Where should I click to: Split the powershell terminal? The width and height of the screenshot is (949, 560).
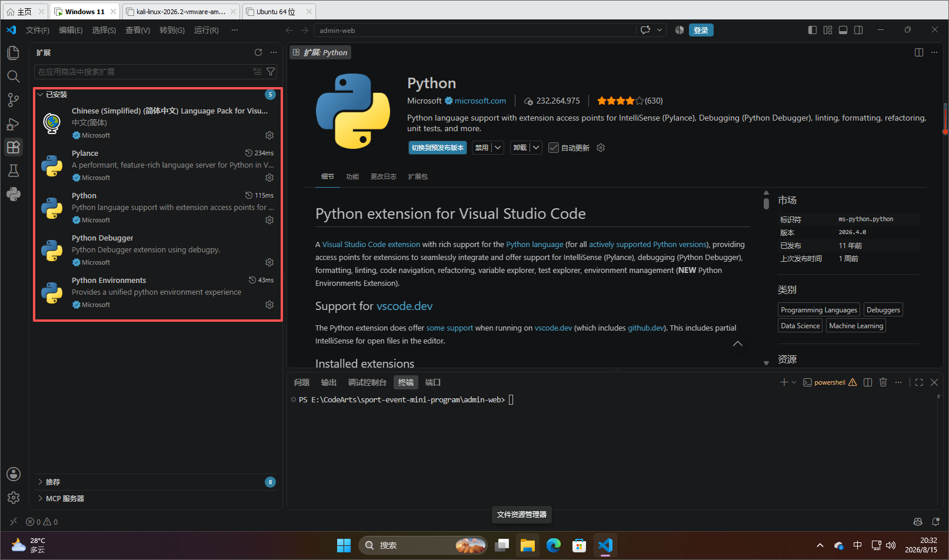[x=868, y=382]
